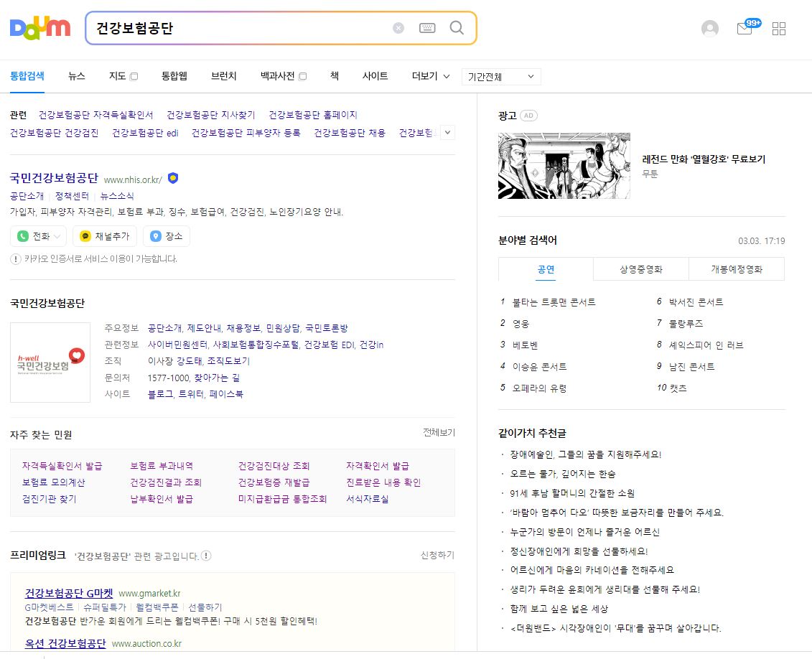The image size is (812, 659).
Task: Click ranked keyword 셰익스피어 인 러브
Action: [x=706, y=345]
